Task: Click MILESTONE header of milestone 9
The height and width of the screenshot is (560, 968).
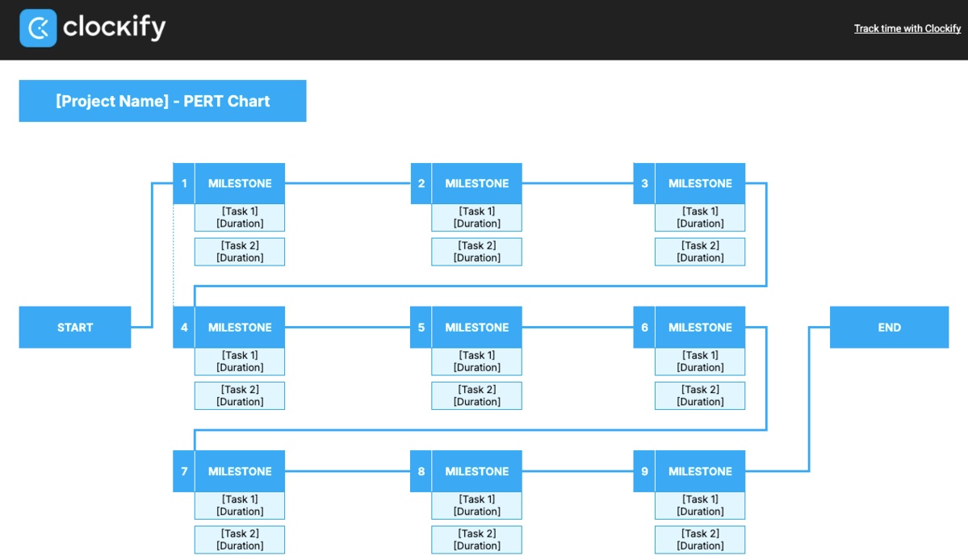Action: point(700,471)
